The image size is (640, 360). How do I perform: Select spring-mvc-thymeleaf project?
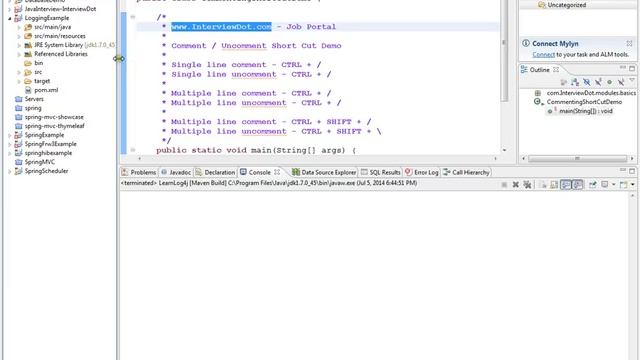click(x=50, y=126)
